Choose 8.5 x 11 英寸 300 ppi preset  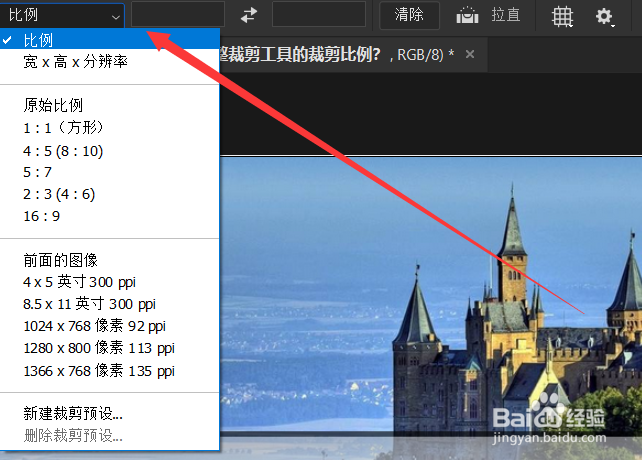click(x=110, y=304)
